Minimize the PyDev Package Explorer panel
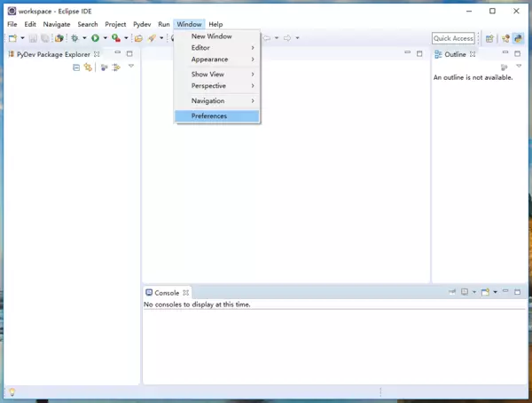 (117, 52)
